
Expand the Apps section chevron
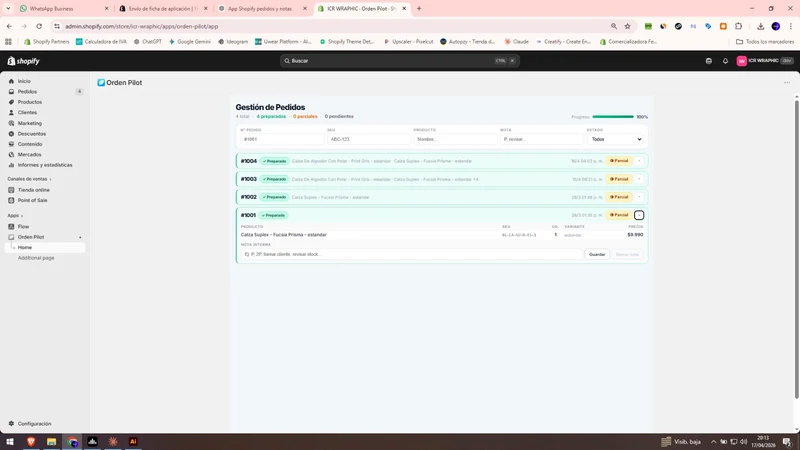point(22,216)
